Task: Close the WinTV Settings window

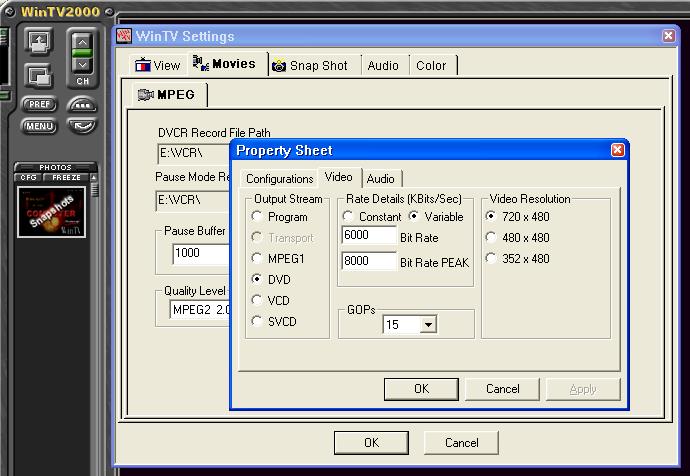Action: tap(668, 36)
